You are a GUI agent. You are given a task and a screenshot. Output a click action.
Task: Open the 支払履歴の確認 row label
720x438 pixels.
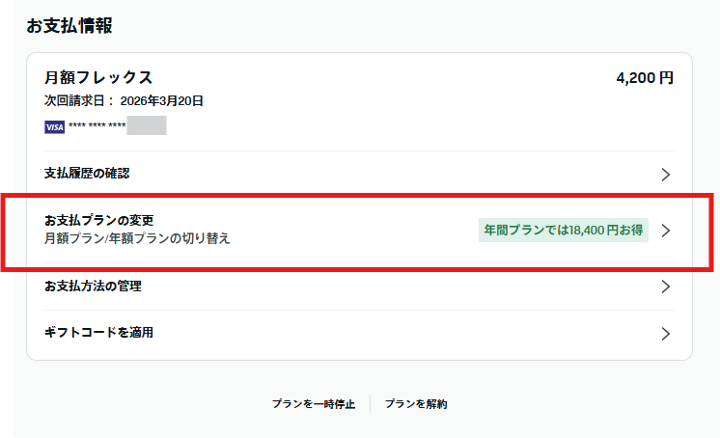pos(87,174)
